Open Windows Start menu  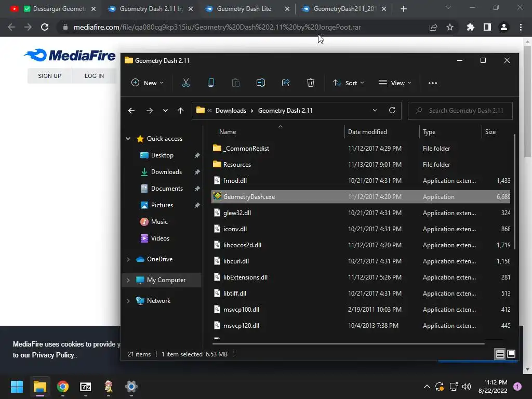point(17,387)
